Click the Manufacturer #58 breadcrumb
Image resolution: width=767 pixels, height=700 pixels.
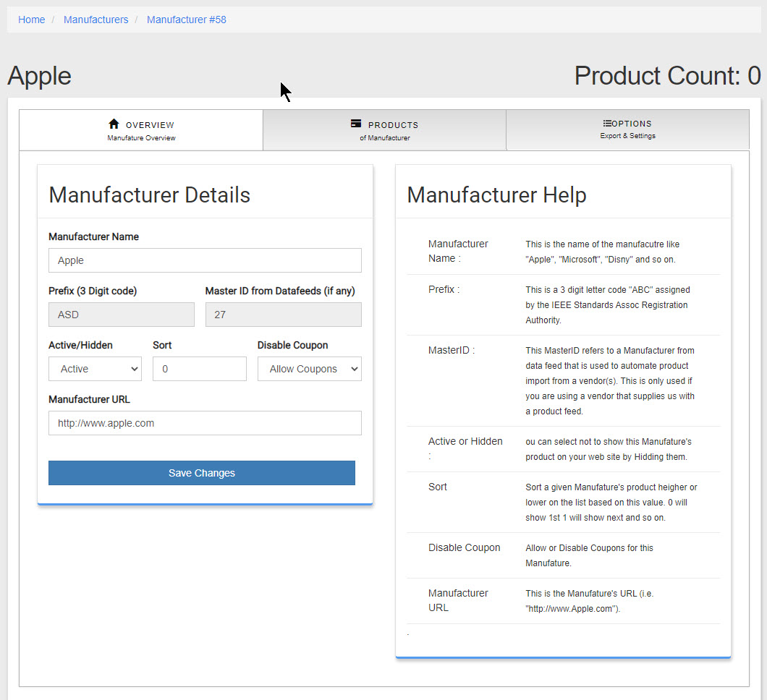[186, 20]
